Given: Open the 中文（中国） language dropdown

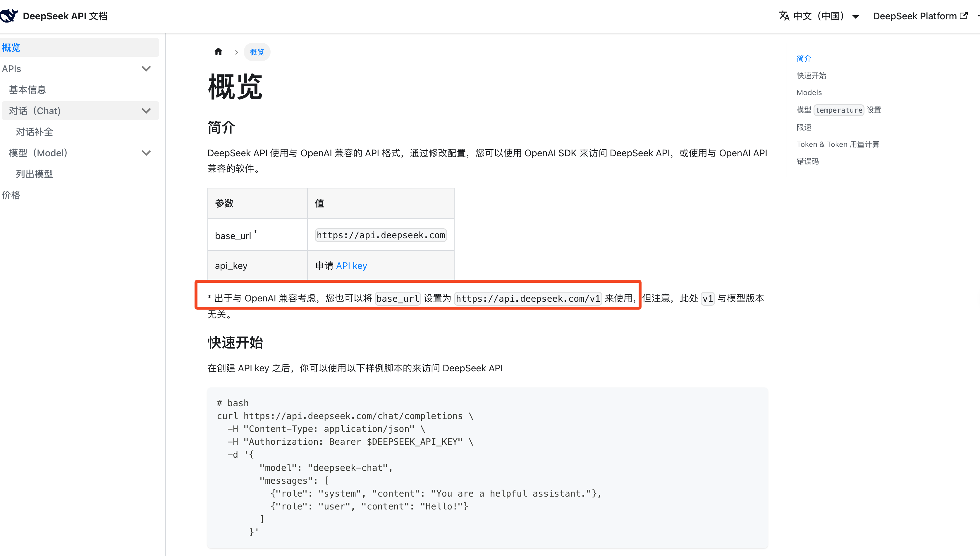Looking at the screenshot, I should click(x=819, y=16).
